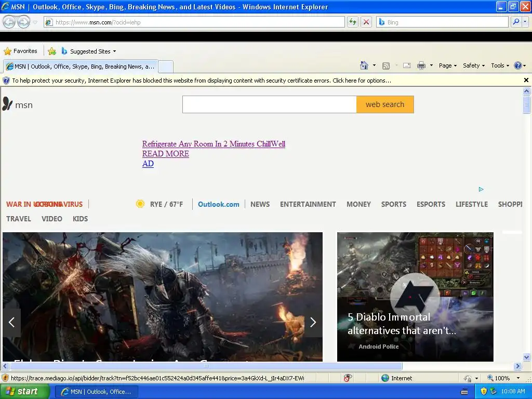Click the orange web search button
The width and height of the screenshot is (532, 399).
(x=385, y=104)
